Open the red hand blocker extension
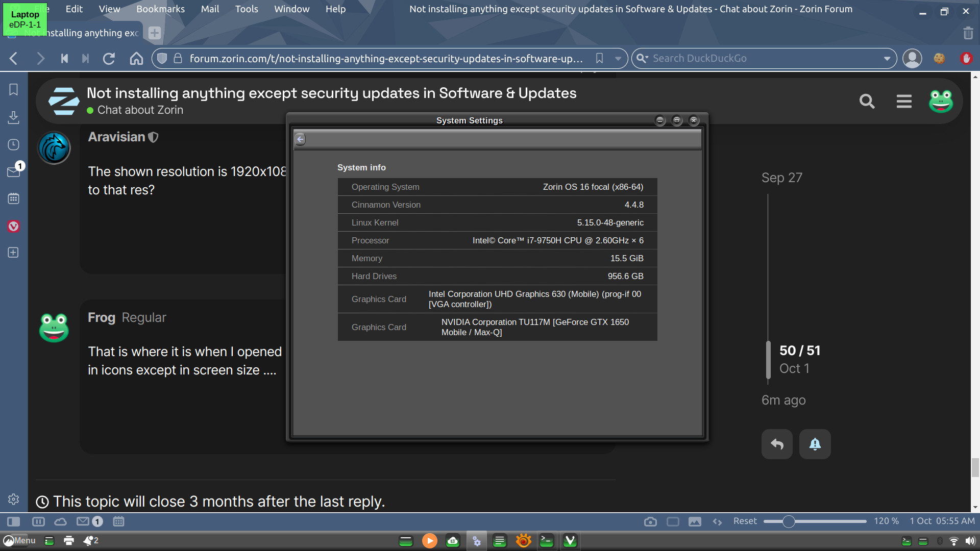This screenshot has height=551, width=980. (x=966, y=58)
